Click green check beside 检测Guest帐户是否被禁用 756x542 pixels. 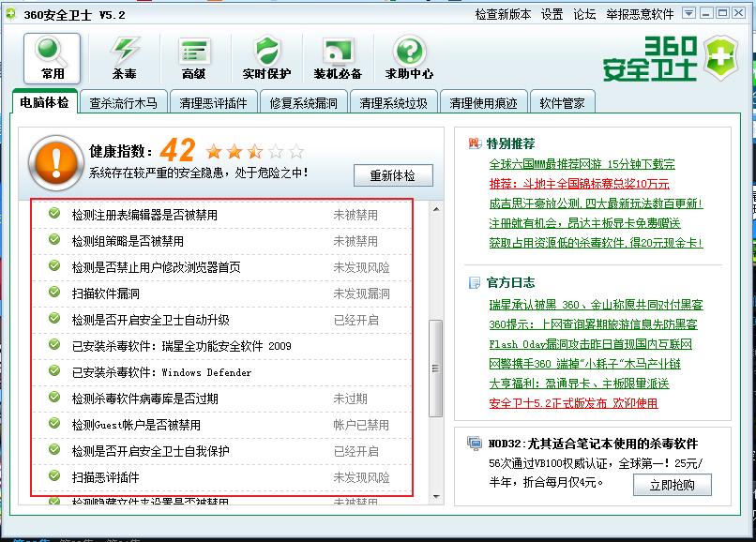point(54,424)
